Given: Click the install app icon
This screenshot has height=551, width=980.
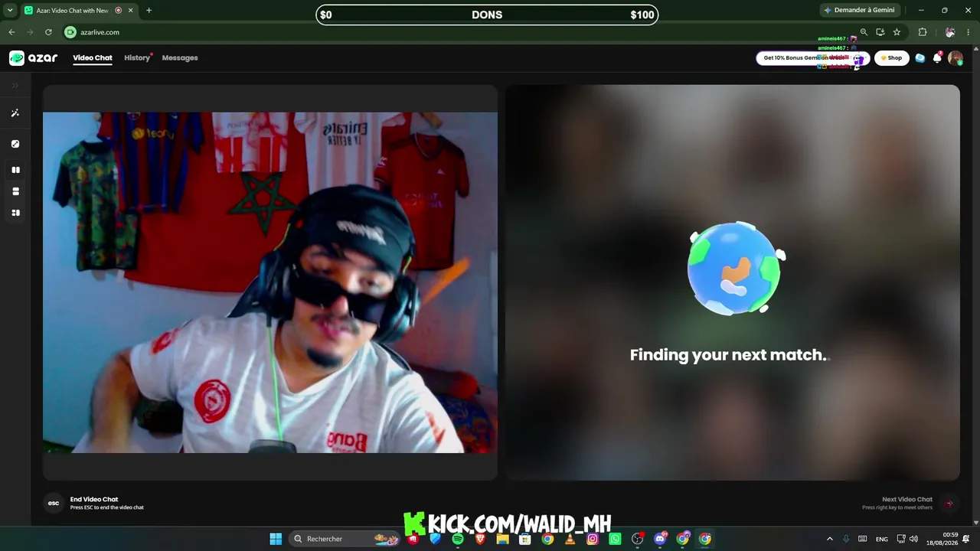Looking at the screenshot, I should pos(880,32).
